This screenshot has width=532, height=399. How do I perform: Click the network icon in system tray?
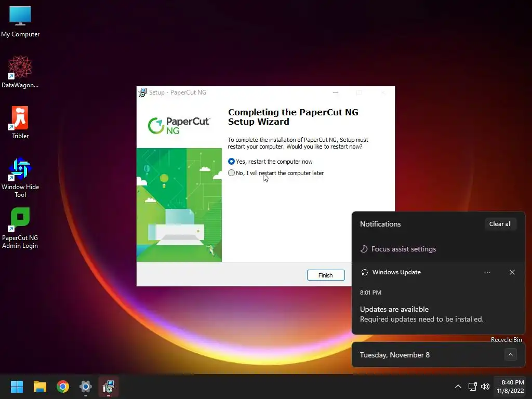473,387
